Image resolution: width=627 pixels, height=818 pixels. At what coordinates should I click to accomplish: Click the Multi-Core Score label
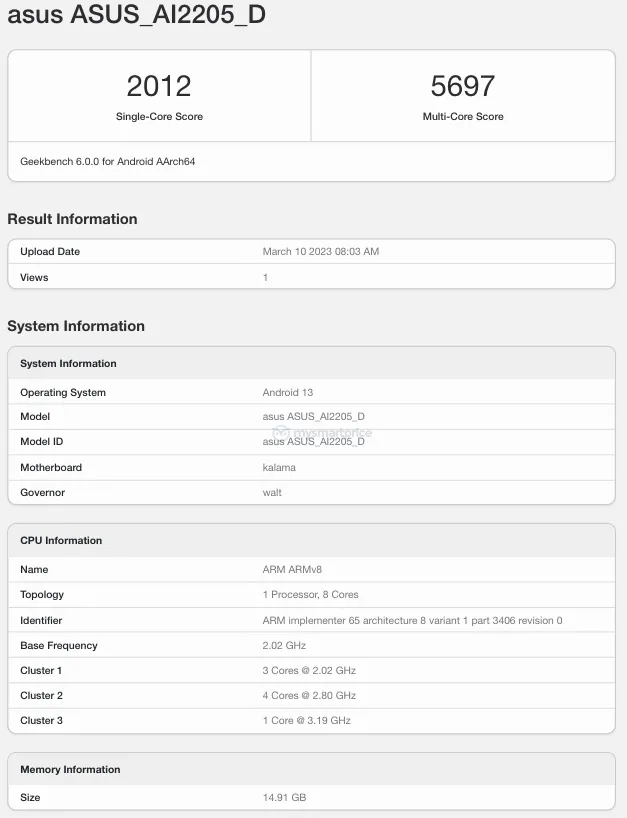[463, 117]
